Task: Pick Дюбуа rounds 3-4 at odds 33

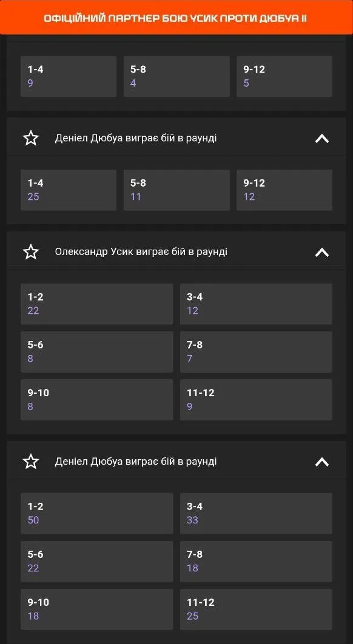Action: tap(257, 513)
